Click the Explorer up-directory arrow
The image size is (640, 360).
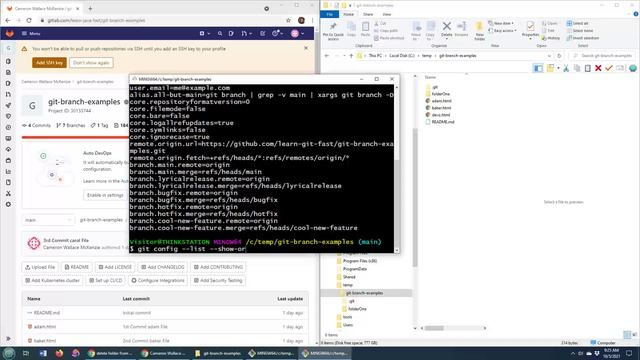point(351,56)
